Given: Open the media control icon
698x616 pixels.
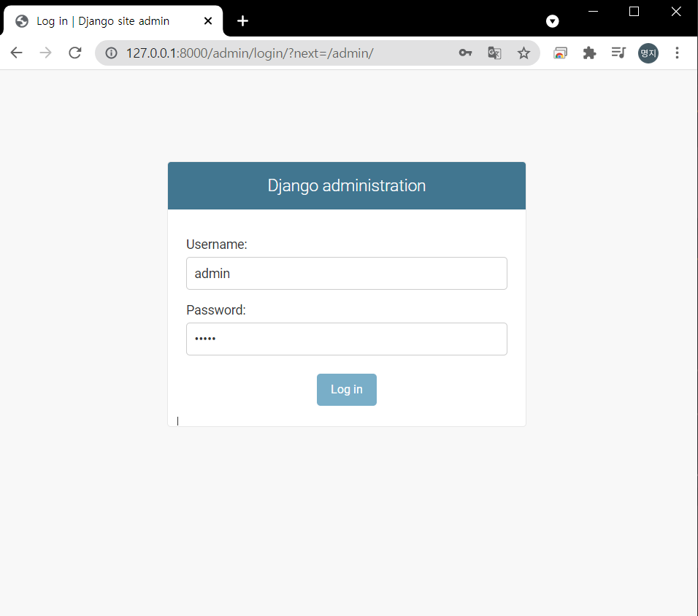Looking at the screenshot, I should (x=618, y=53).
